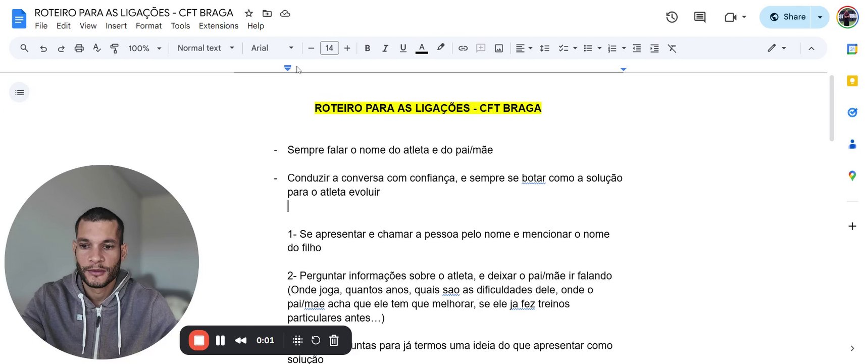This screenshot has height=364, width=868.
Task: Hide the menus with the chevron
Action: (x=811, y=49)
